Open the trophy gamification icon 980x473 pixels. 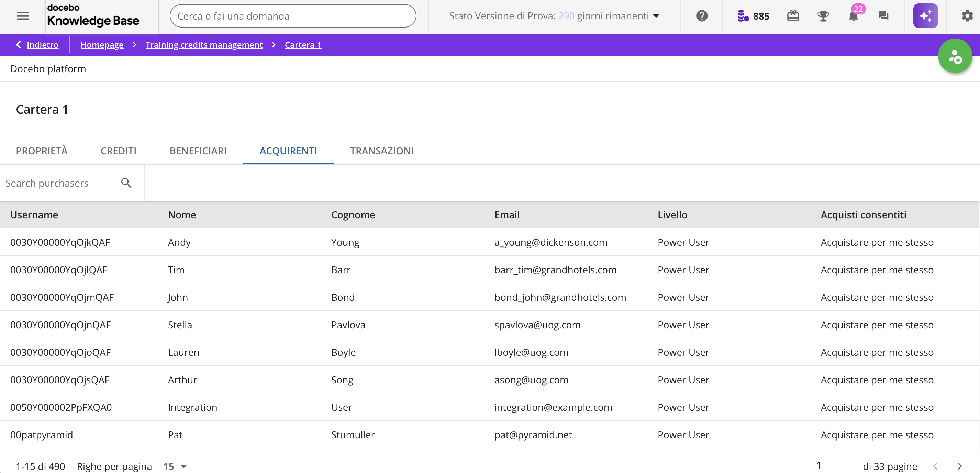[x=823, y=16]
